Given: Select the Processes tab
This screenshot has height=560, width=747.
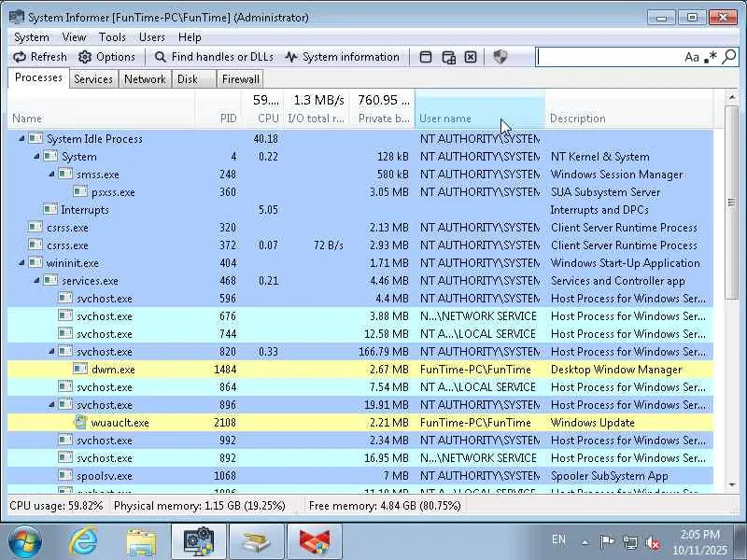Looking at the screenshot, I should (38, 77).
